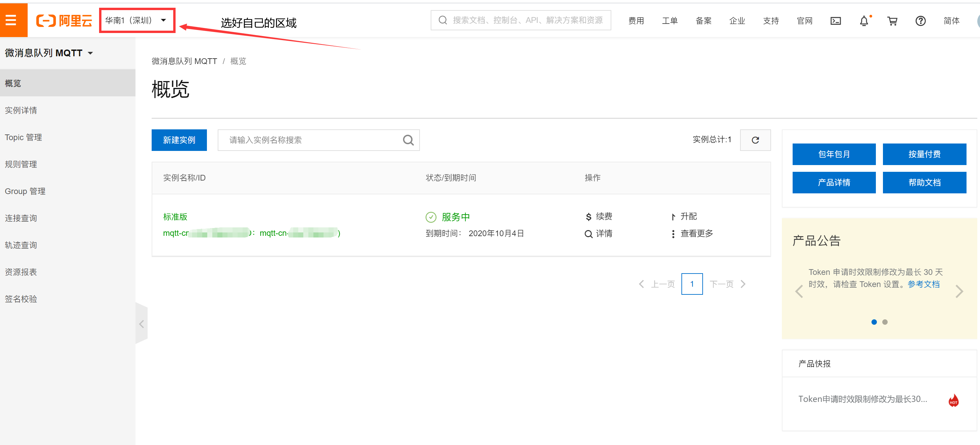The image size is (980, 445).
Task: Open Group 管理 in the sidebar
Action: point(68,191)
